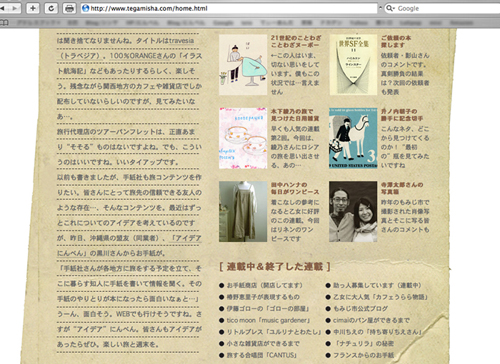
Task: Open the horse postage stamp thumbnail
Action: pyautogui.click(x=353, y=138)
